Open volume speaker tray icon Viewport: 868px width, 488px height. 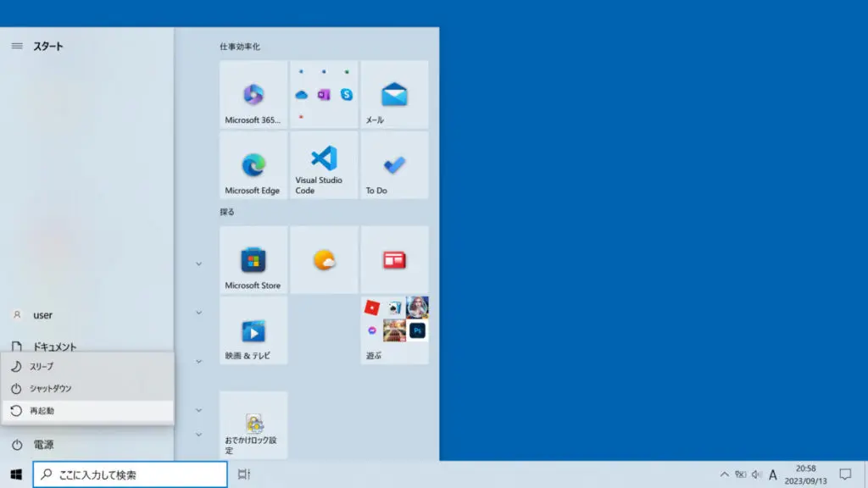point(757,474)
